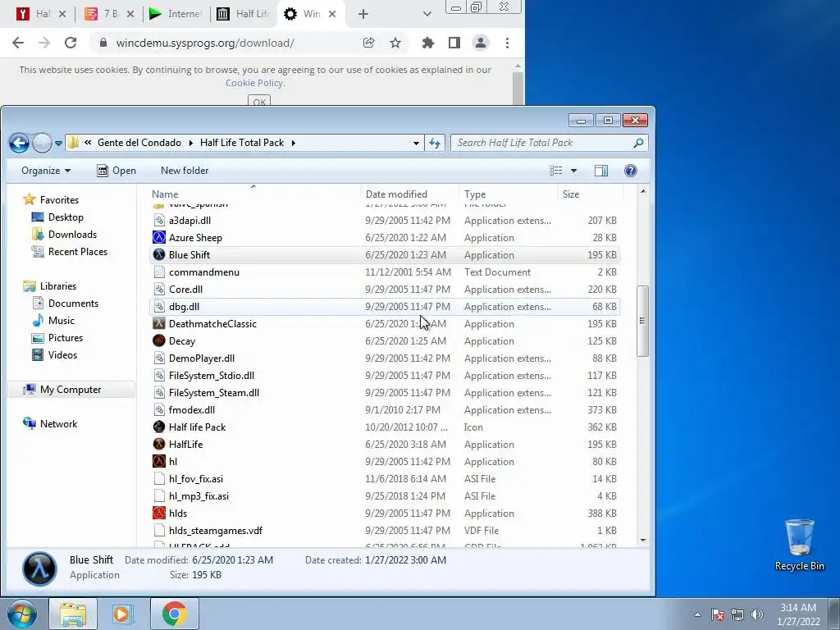Click New folder in the Explorer toolbar
The width and height of the screenshot is (840, 630).
point(185,171)
